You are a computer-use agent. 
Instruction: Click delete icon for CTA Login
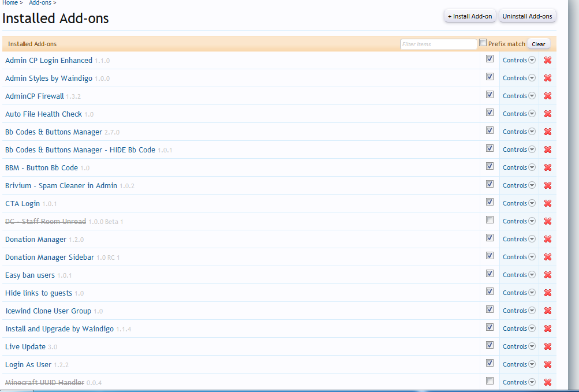(547, 203)
